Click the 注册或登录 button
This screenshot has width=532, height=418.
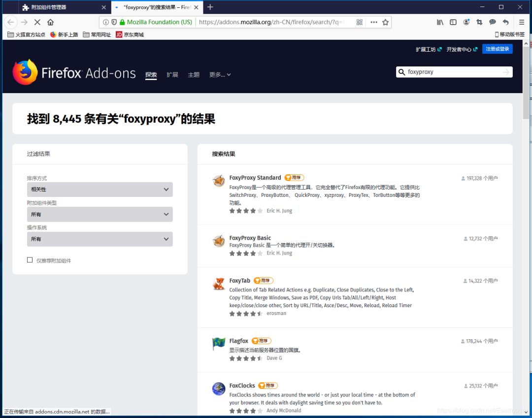[498, 49]
